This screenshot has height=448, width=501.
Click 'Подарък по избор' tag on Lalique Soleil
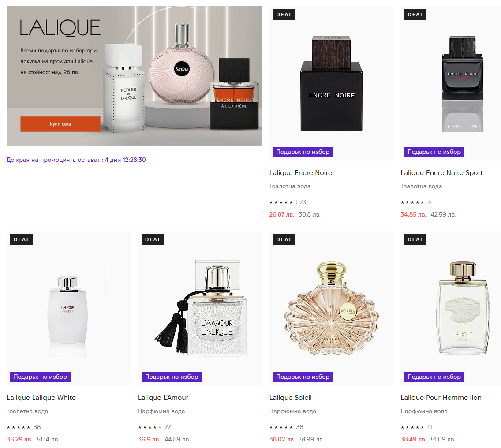point(303,377)
